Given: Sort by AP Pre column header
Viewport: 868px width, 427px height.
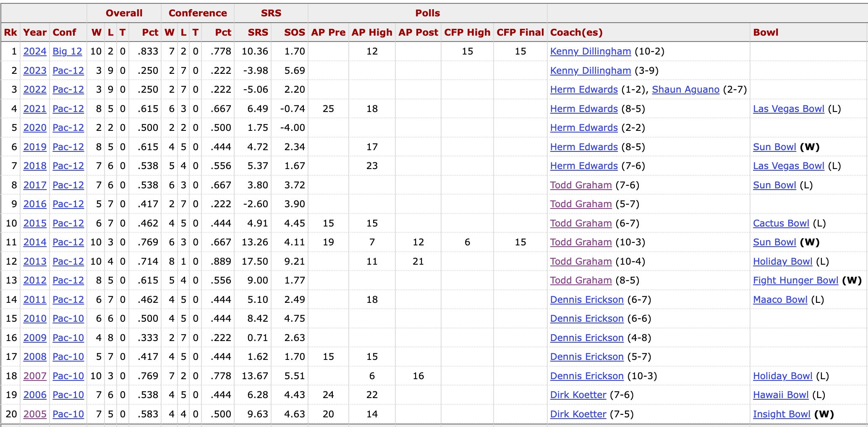Looking at the screenshot, I should pos(328,32).
